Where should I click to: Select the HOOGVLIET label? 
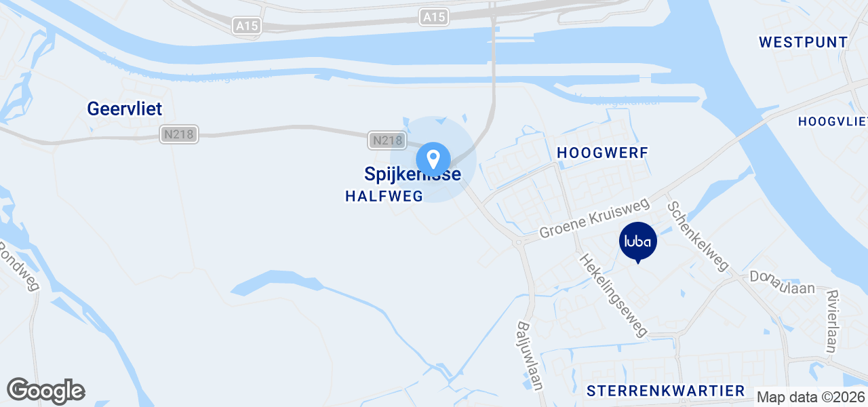[833, 121]
